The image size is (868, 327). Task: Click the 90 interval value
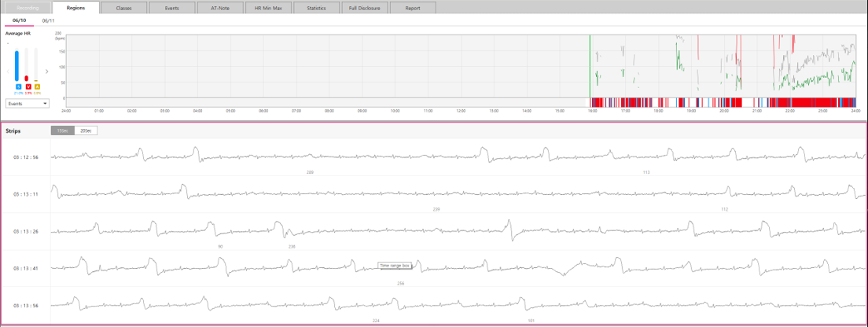[222, 246]
